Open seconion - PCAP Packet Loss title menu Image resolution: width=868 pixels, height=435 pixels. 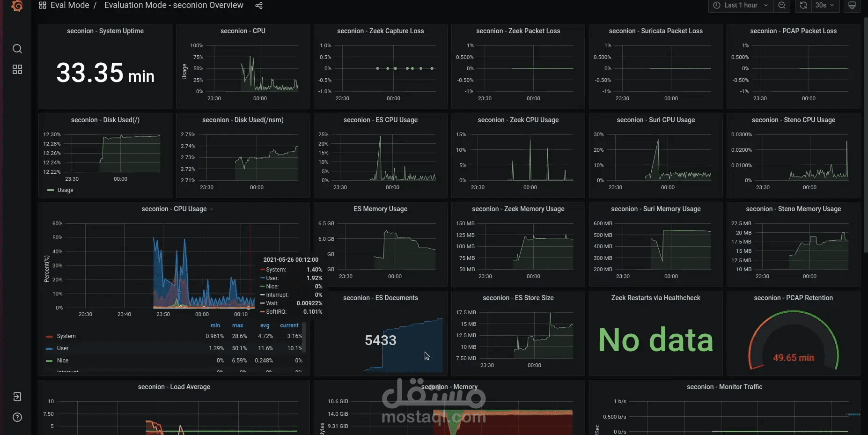pyautogui.click(x=794, y=31)
